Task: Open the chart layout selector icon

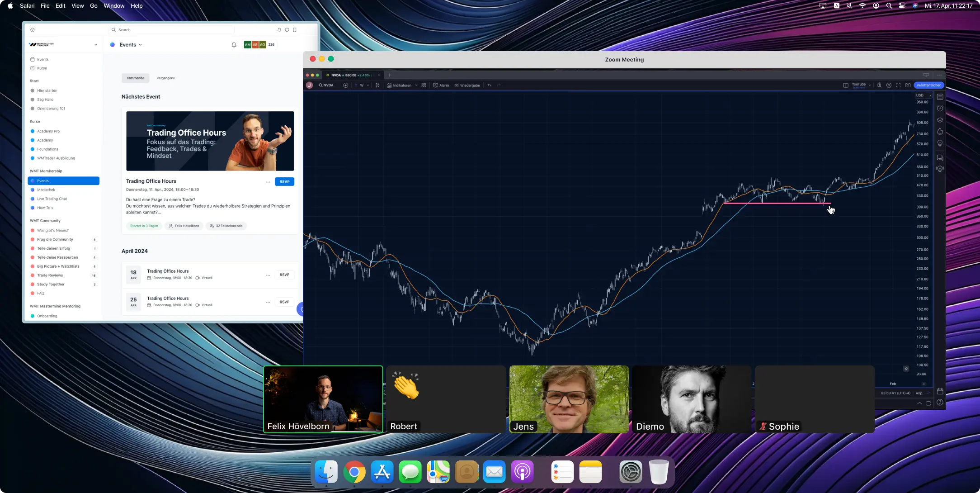Action: tap(845, 85)
